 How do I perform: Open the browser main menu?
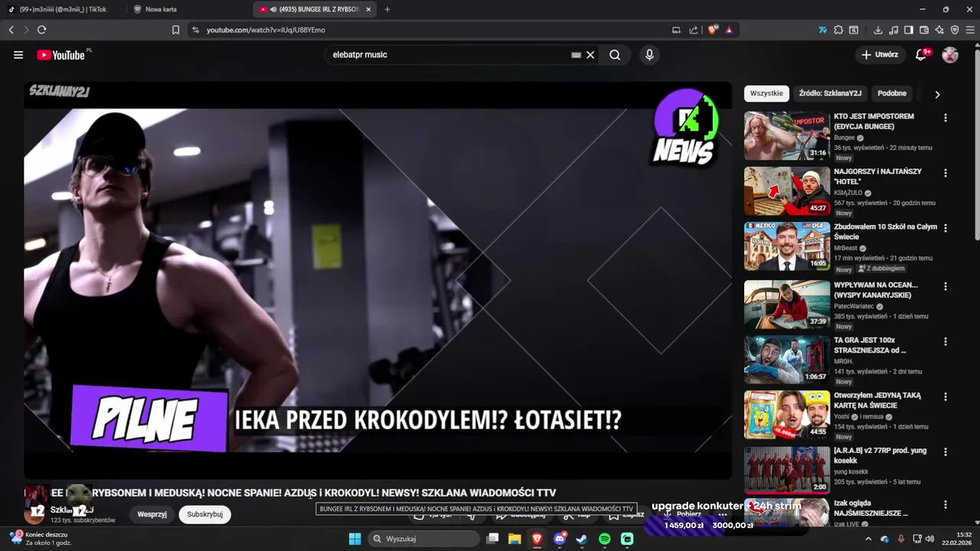tap(970, 30)
